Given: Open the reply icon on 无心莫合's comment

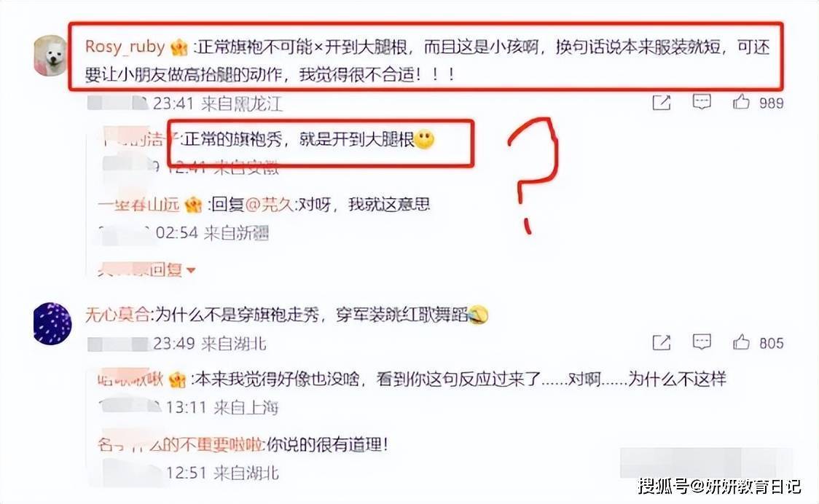Looking at the screenshot, I should (702, 342).
